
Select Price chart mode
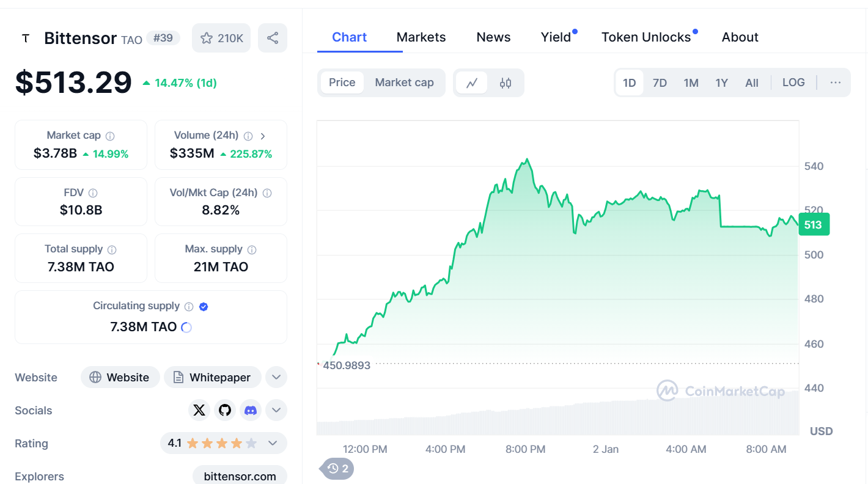click(342, 82)
